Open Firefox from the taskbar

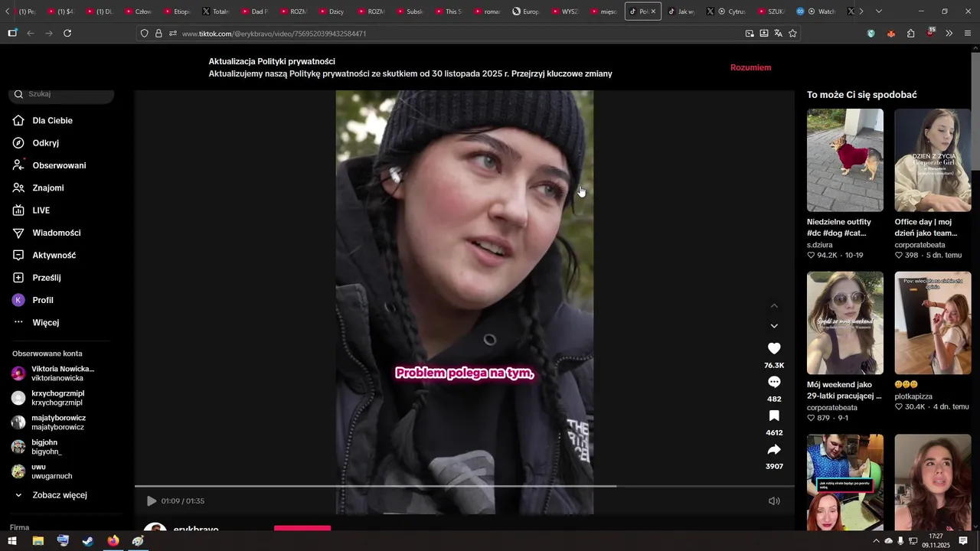pos(113,541)
